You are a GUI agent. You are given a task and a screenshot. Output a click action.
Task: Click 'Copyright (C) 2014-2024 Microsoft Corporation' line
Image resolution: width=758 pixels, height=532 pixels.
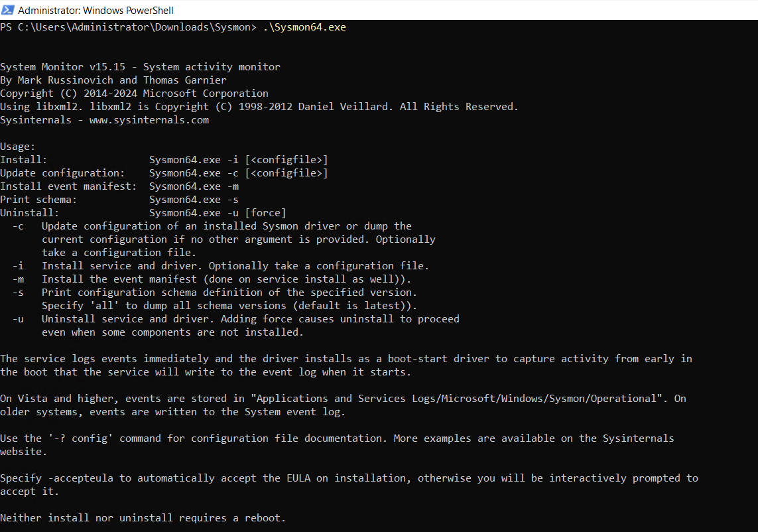(134, 94)
